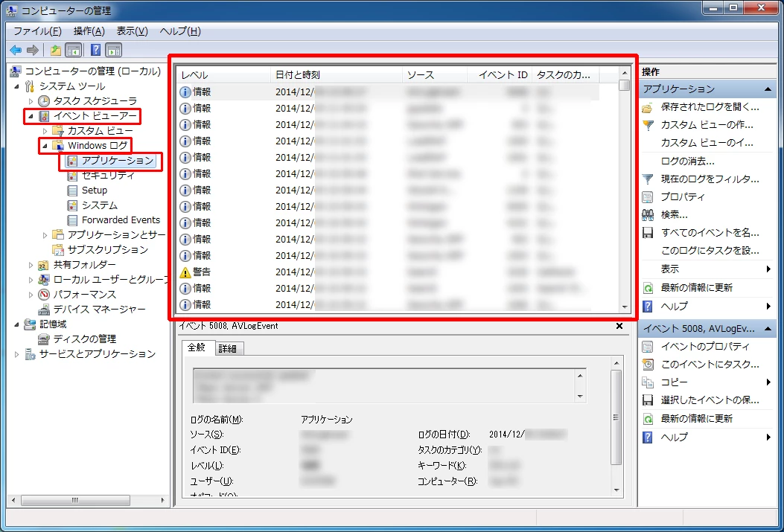Sort by ソース column header
Viewport: 784px width, 532px height.
coord(435,75)
